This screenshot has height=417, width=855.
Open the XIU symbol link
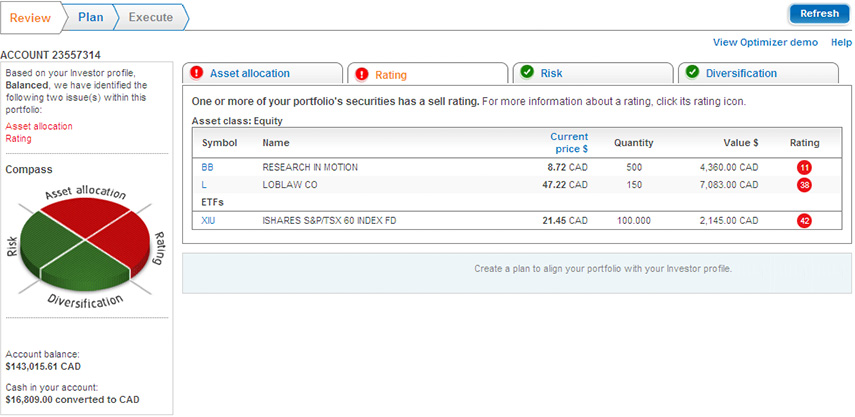tap(208, 220)
